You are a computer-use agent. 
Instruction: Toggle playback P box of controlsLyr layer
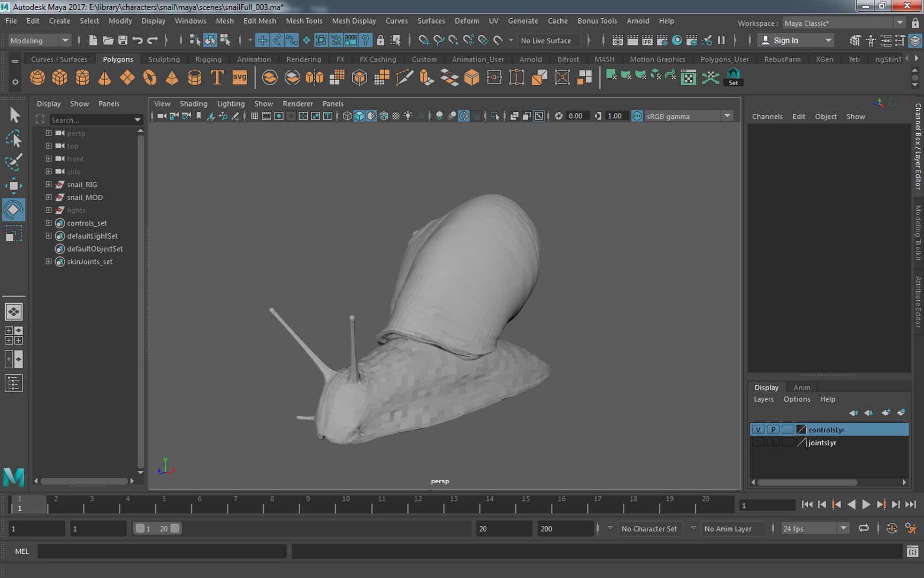tap(773, 430)
